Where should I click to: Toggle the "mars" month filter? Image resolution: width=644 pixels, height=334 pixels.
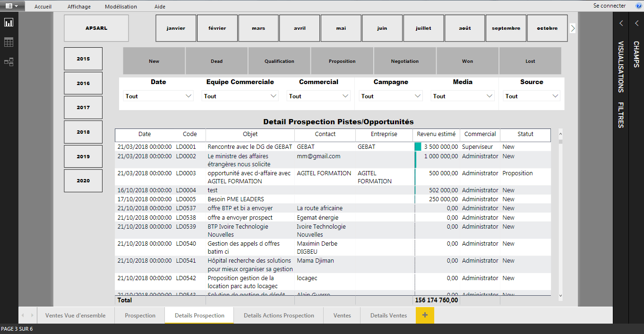258,28
